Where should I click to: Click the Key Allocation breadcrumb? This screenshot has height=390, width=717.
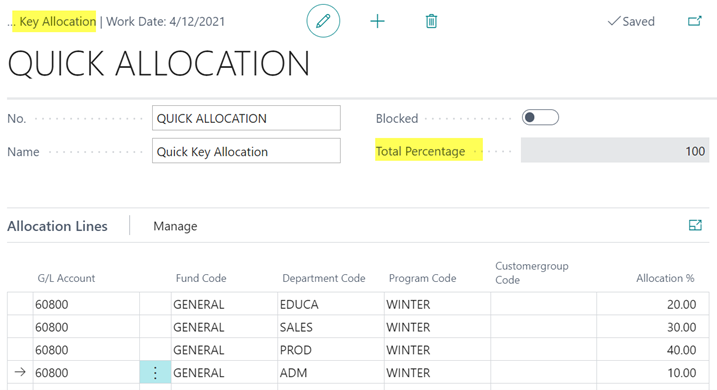point(58,21)
